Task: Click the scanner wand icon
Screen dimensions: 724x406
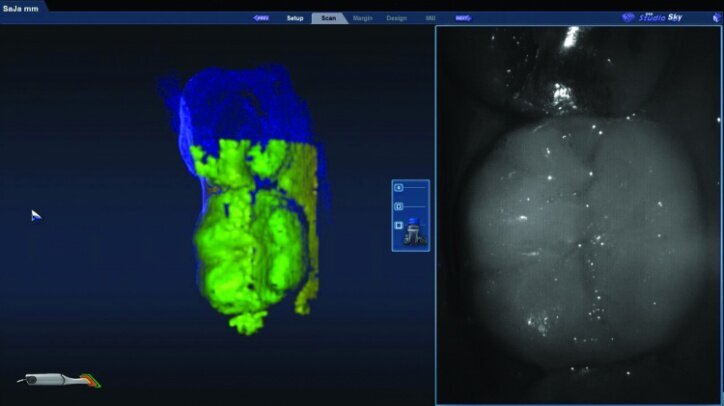Action: tap(59, 380)
